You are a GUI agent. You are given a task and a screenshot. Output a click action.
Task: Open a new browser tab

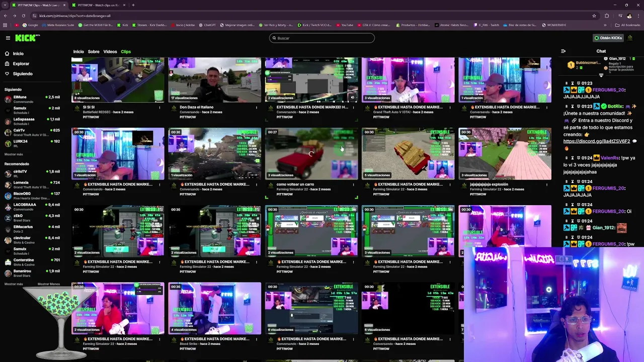click(133, 5)
